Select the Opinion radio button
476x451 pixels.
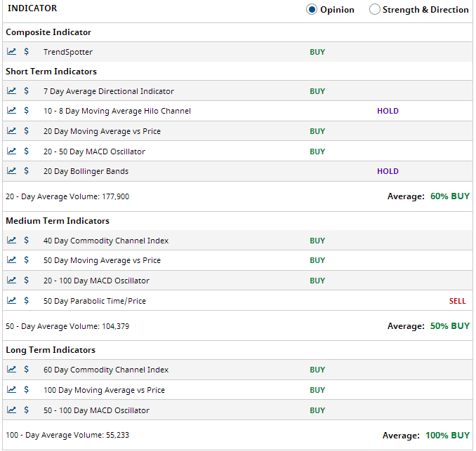pyautogui.click(x=312, y=10)
